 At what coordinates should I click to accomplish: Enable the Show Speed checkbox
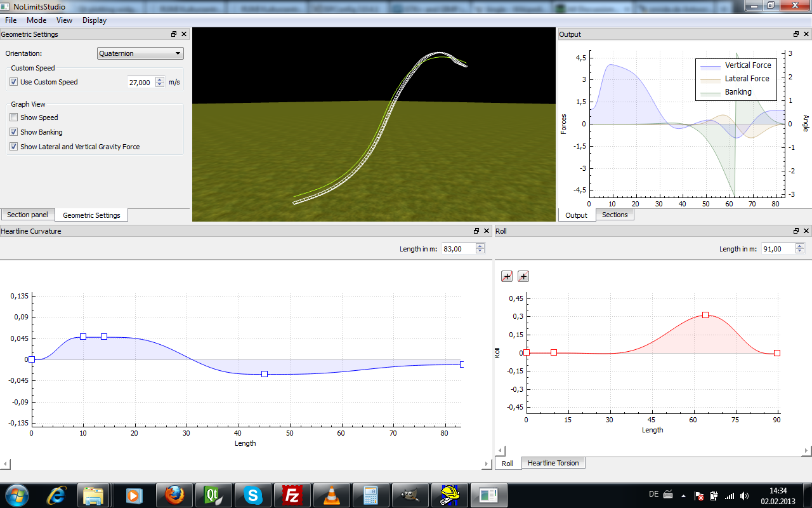coord(14,117)
